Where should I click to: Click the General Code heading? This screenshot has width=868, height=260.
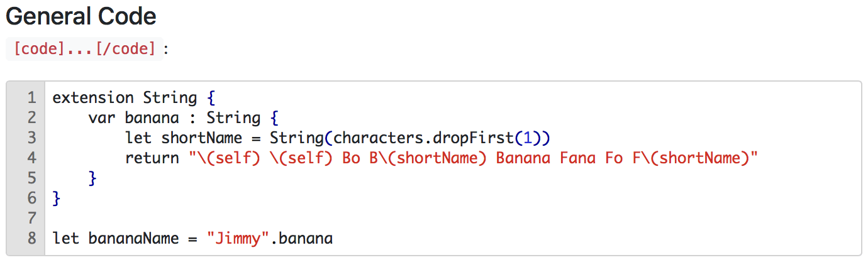(81, 17)
